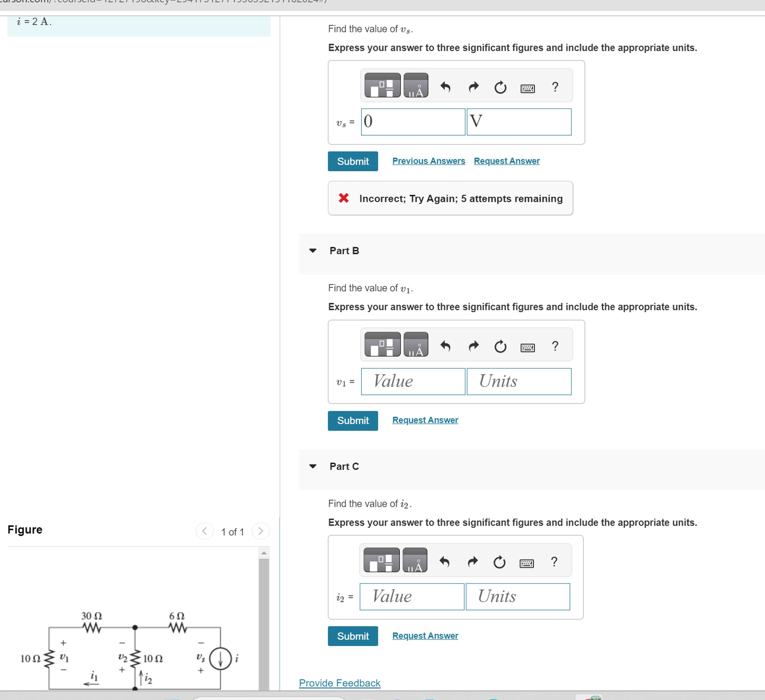Screen dimensions: 765x700
Task: Submit the Part A answer
Action: pos(353,161)
